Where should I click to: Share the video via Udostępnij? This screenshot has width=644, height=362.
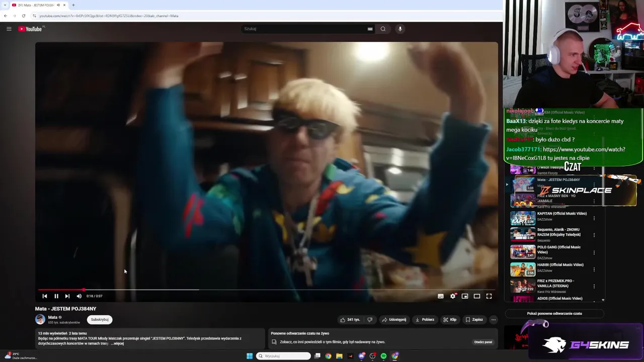pyautogui.click(x=394, y=319)
